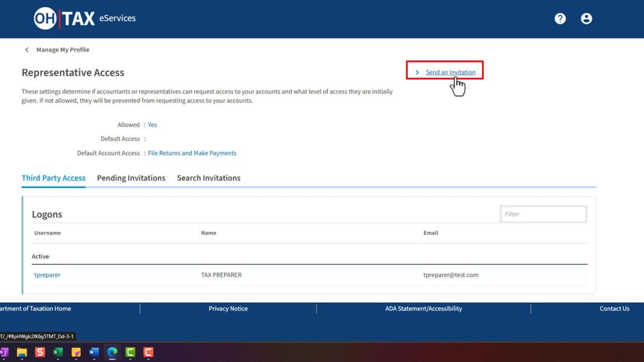Switch to the Pending Invitations tab
Image resolution: width=644 pixels, height=362 pixels.
(x=131, y=178)
